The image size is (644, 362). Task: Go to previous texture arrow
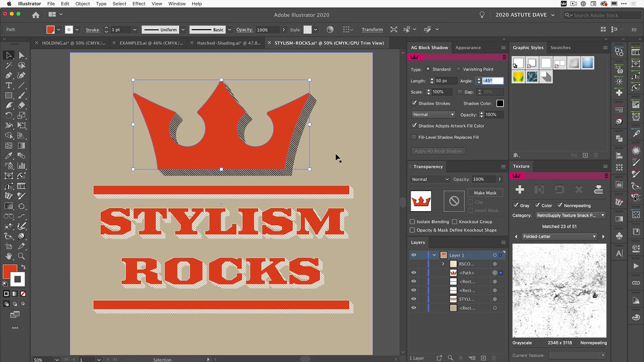[516, 236]
